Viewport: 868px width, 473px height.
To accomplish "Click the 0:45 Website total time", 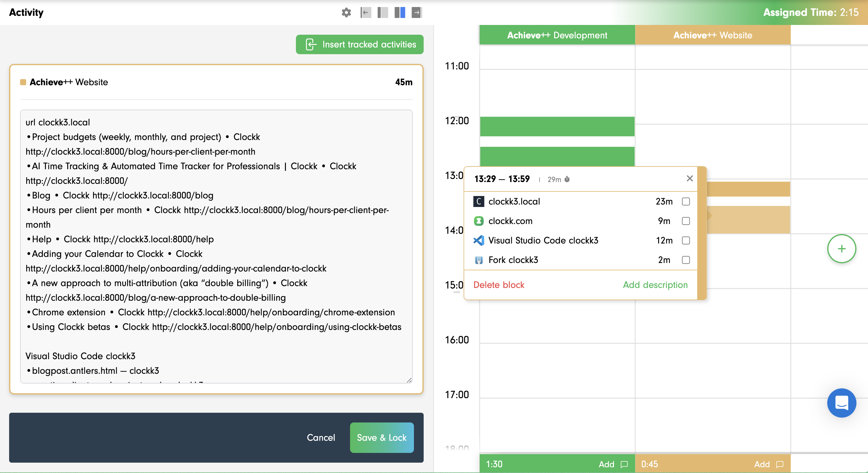I will [x=649, y=464].
